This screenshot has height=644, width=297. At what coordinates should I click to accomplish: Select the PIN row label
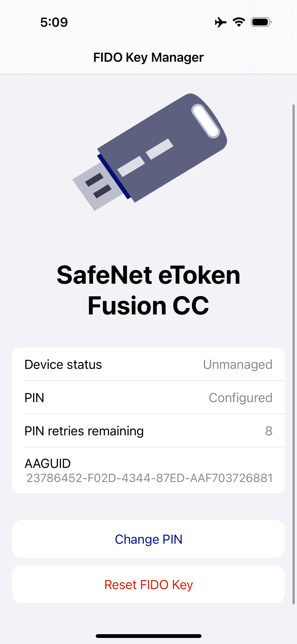(34, 398)
